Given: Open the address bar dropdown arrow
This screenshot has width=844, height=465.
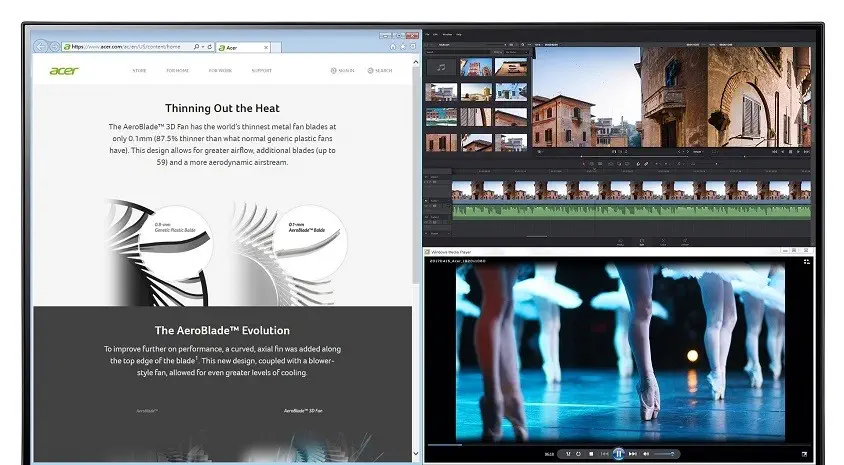Looking at the screenshot, I should (x=203, y=47).
